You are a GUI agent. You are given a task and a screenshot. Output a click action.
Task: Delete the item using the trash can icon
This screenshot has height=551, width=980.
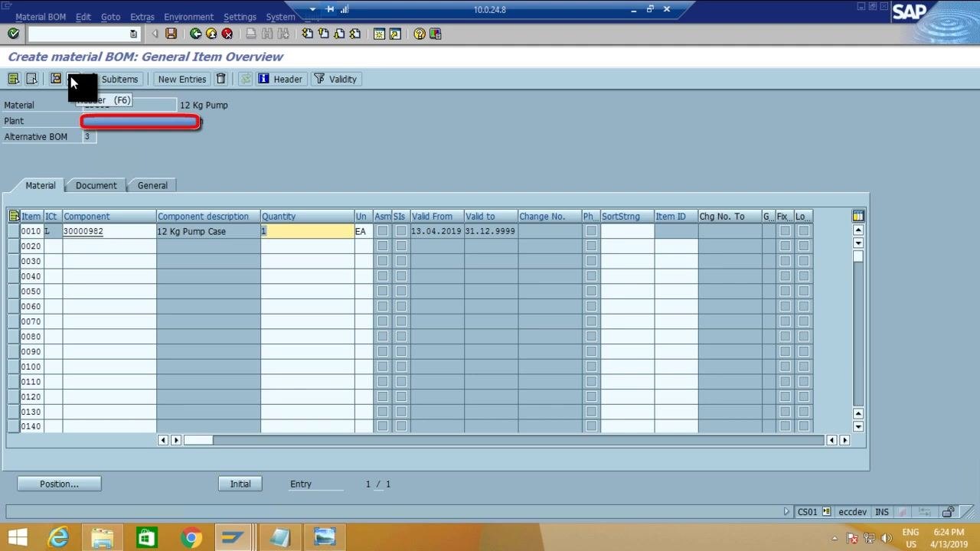click(x=221, y=79)
